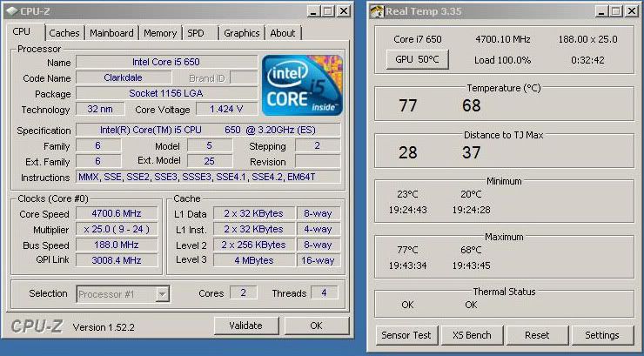Click the 188.00 x 25.0 reading
This screenshot has height=356, width=644.
587,39
